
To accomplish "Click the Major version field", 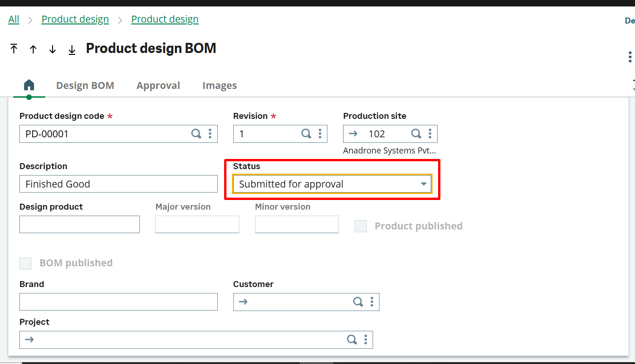I will tap(197, 224).
